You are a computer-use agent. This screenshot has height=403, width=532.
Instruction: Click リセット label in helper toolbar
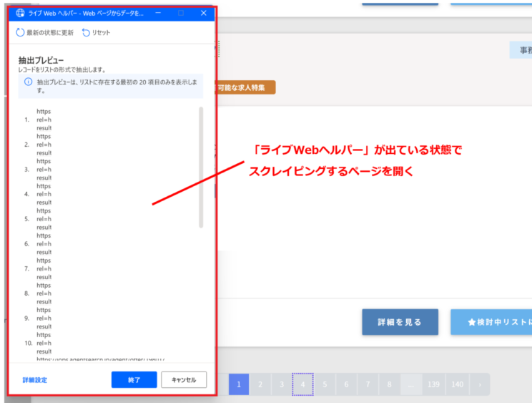(x=101, y=33)
